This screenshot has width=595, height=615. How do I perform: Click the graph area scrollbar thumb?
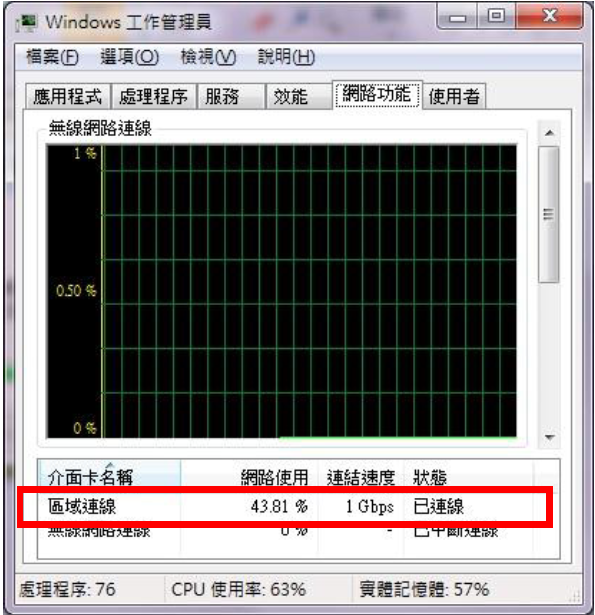coord(549,214)
